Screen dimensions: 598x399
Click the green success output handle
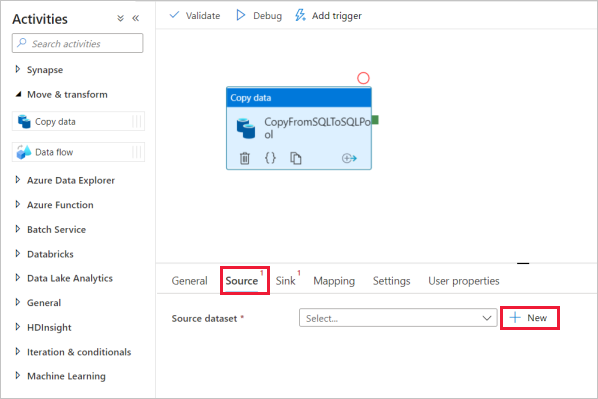pyautogui.click(x=375, y=120)
